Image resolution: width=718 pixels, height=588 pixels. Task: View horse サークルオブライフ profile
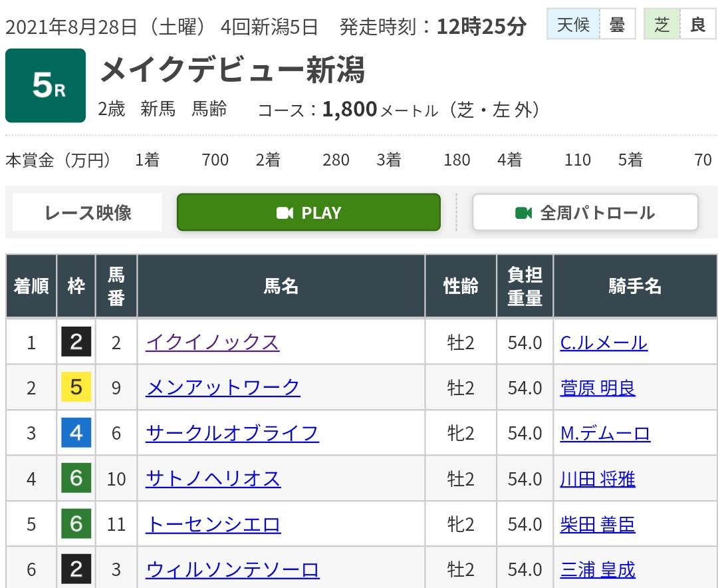point(232,433)
